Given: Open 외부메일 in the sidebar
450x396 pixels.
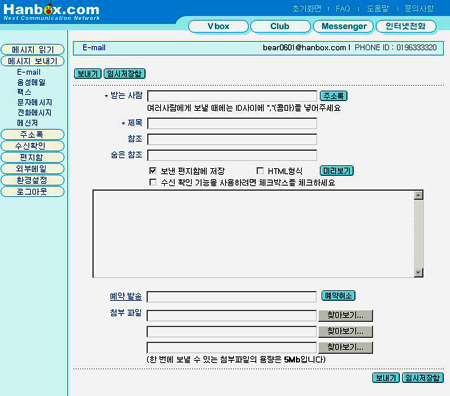Looking at the screenshot, I should [x=32, y=169].
